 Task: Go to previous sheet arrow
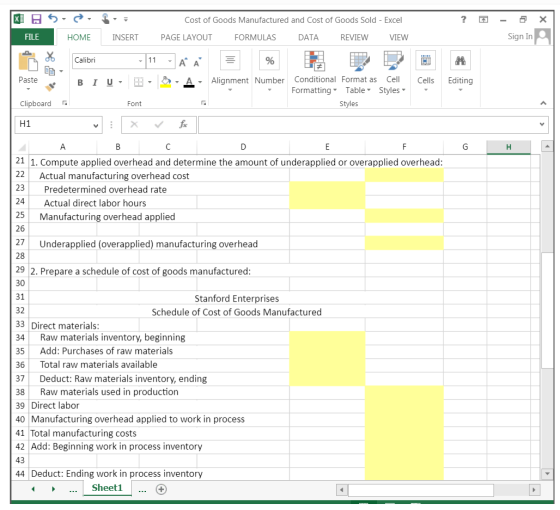tap(33, 489)
